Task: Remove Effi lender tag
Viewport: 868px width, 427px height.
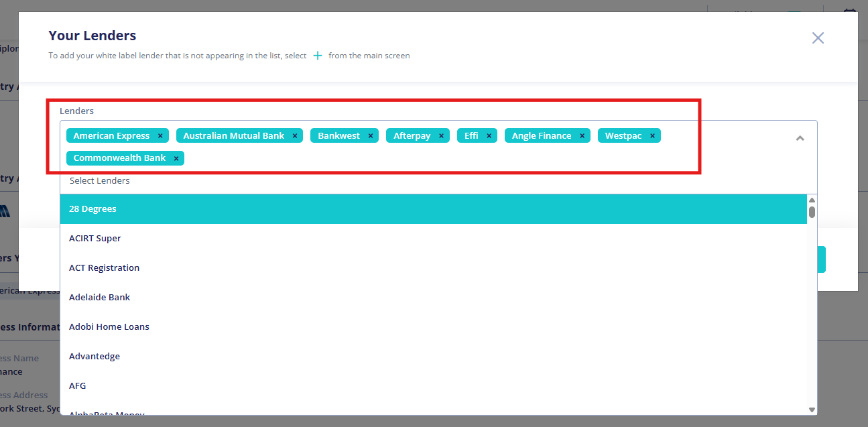Action: (489, 136)
